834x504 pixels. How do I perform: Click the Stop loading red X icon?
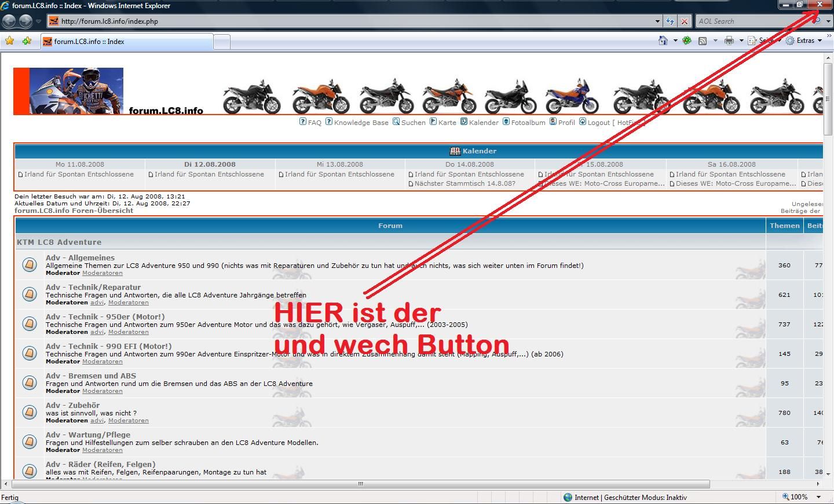coord(684,21)
